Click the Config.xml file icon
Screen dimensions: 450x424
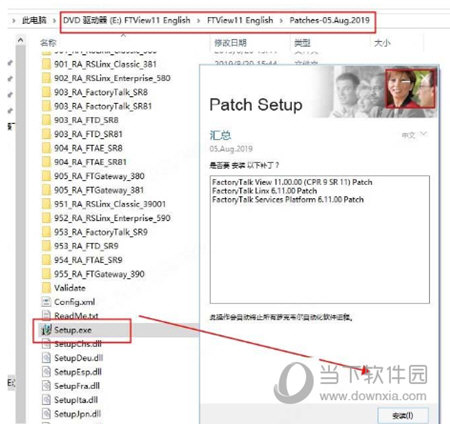click(x=46, y=302)
